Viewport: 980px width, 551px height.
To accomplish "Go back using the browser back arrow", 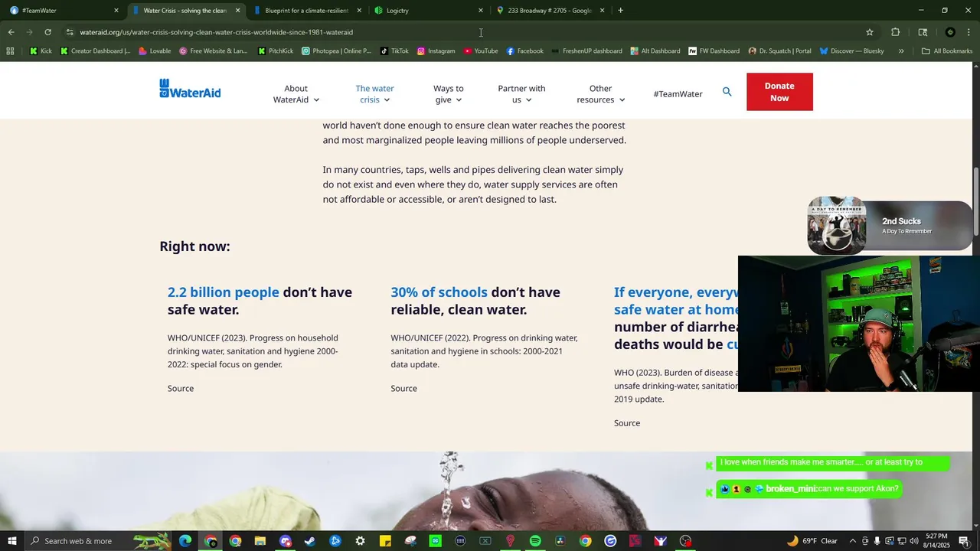I will point(11,32).
